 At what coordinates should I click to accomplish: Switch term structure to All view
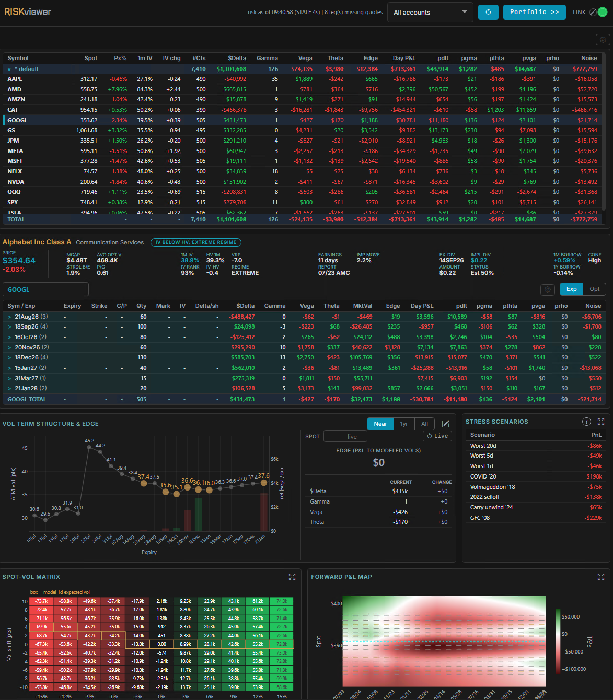pos(424,424)
